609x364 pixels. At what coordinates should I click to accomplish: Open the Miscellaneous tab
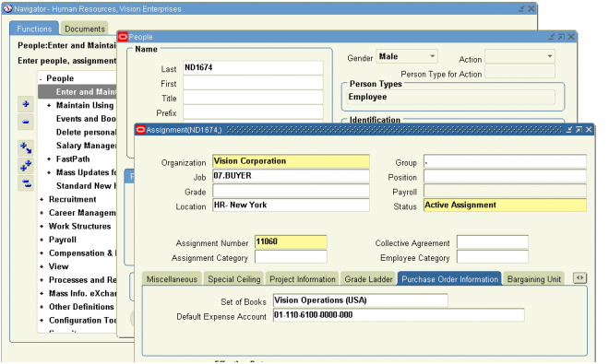172,279
